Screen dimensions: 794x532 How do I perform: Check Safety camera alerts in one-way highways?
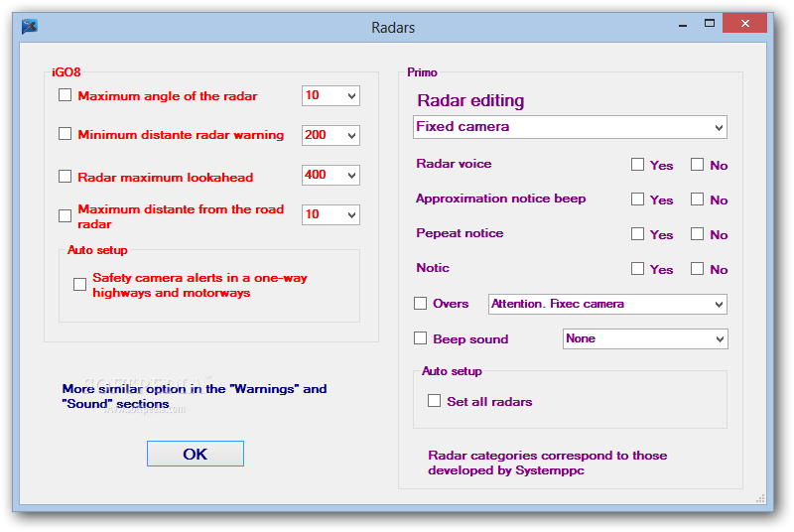(x=79, y=285)
